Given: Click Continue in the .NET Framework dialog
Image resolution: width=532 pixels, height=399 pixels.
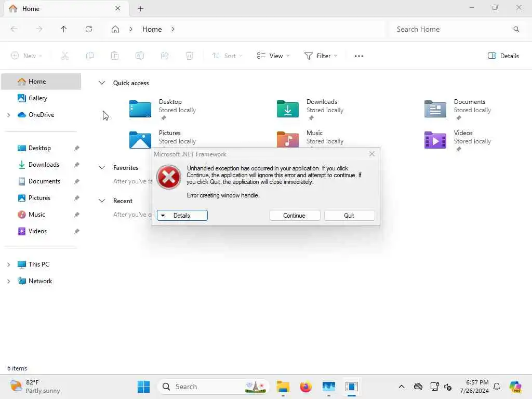Looking at the screenshot, I should [x=295, y=216].
